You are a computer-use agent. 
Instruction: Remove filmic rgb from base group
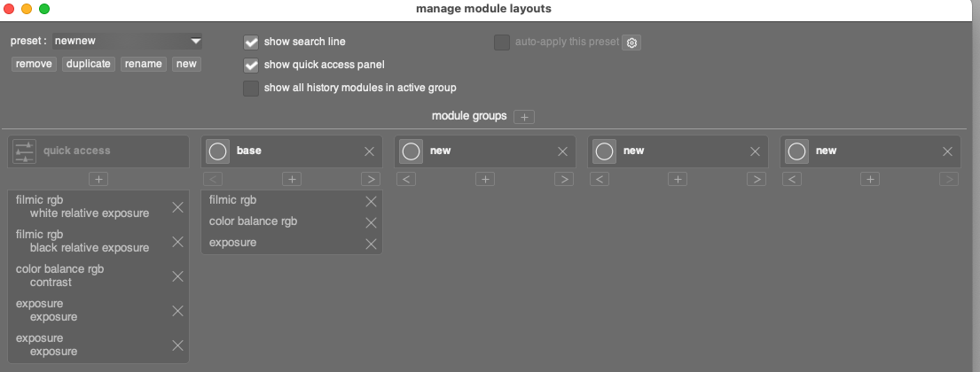tap(371, 201)
